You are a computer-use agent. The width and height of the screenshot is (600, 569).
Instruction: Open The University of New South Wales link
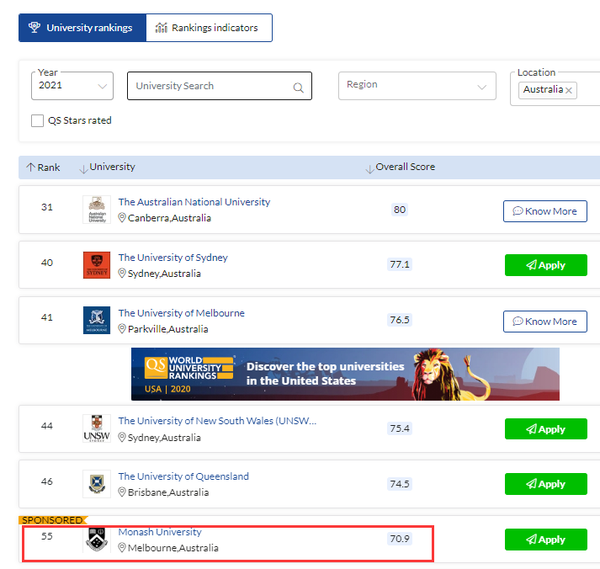217,421
